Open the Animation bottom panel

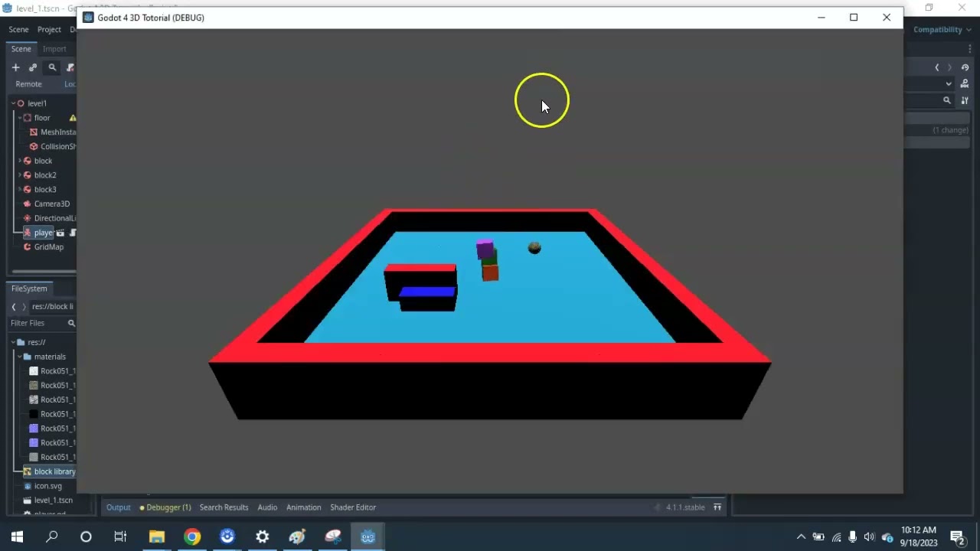click(x=304, y=507)
